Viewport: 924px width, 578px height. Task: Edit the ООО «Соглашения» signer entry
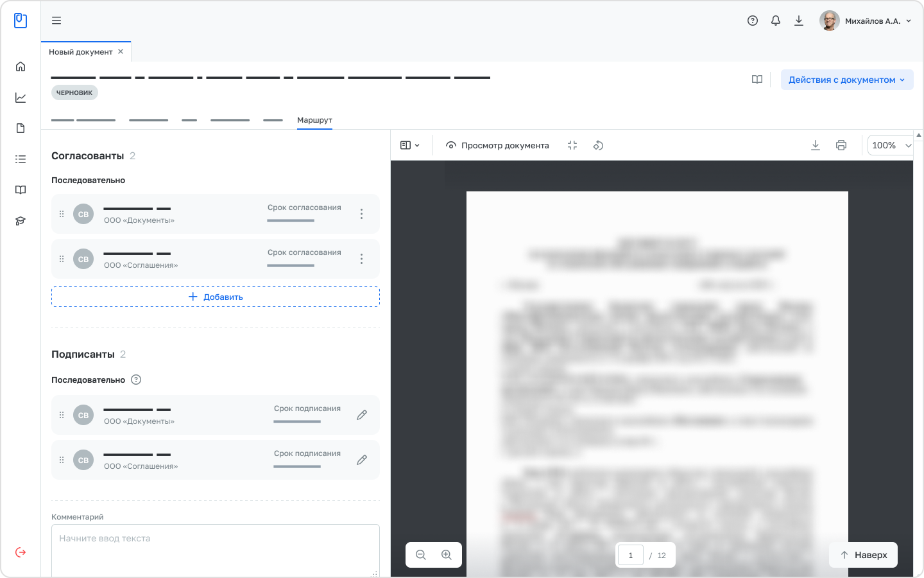tap(362, 460)
